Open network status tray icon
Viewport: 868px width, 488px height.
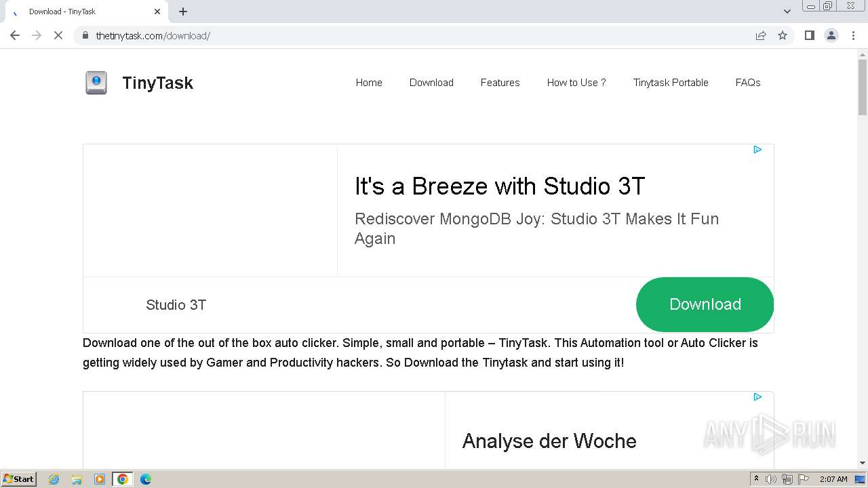tap(787, 479)
